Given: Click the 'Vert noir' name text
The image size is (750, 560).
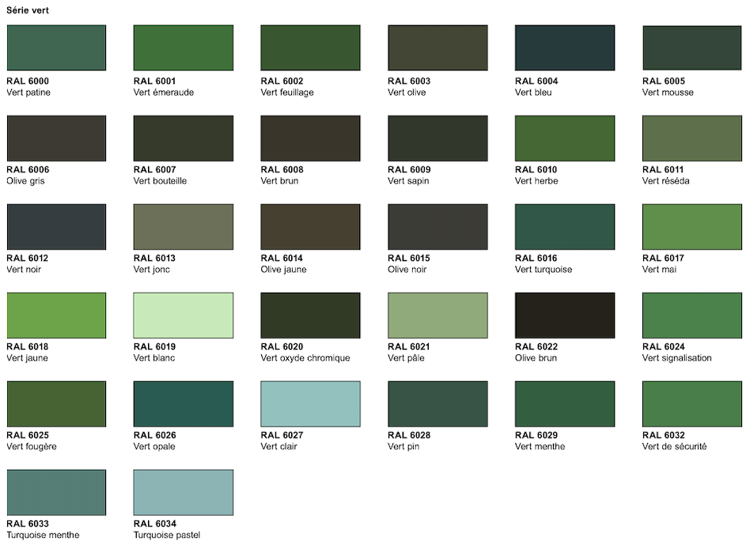Looking at the screenshot, I should coord(24,269).
